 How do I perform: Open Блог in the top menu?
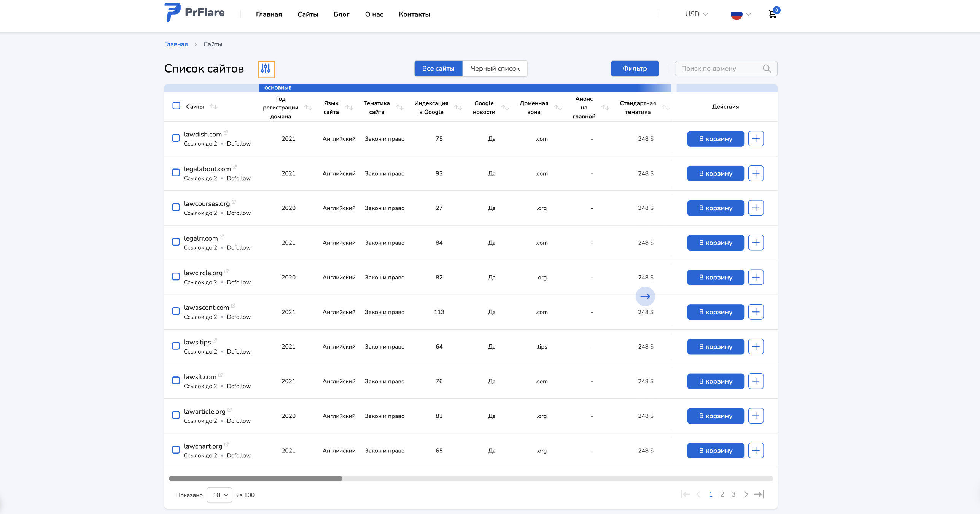[x=342, y=14]
